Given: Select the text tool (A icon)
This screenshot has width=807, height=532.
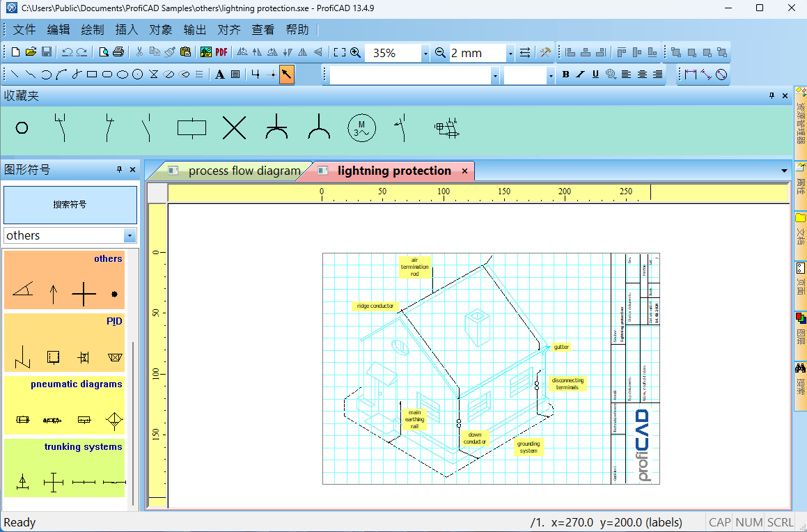Looking at the screenshot, I should coord(219,75).
